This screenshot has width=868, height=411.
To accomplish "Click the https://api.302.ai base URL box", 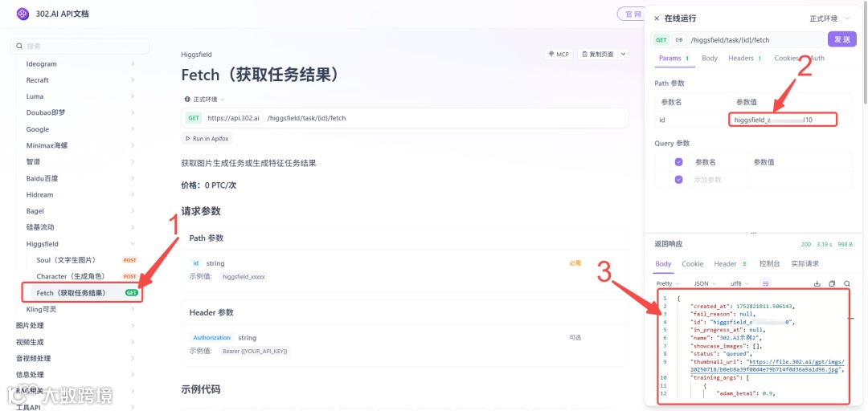I will pyautogui.click(x=233, y=118).
